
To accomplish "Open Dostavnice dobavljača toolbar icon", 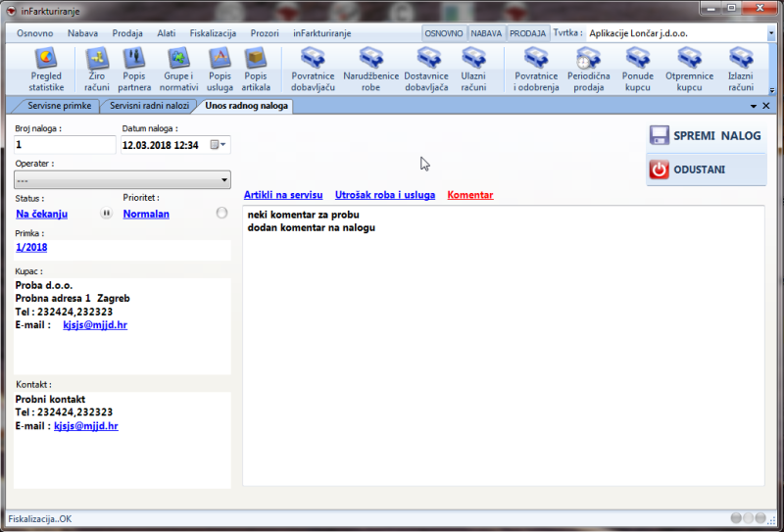I will click(426, 69).
